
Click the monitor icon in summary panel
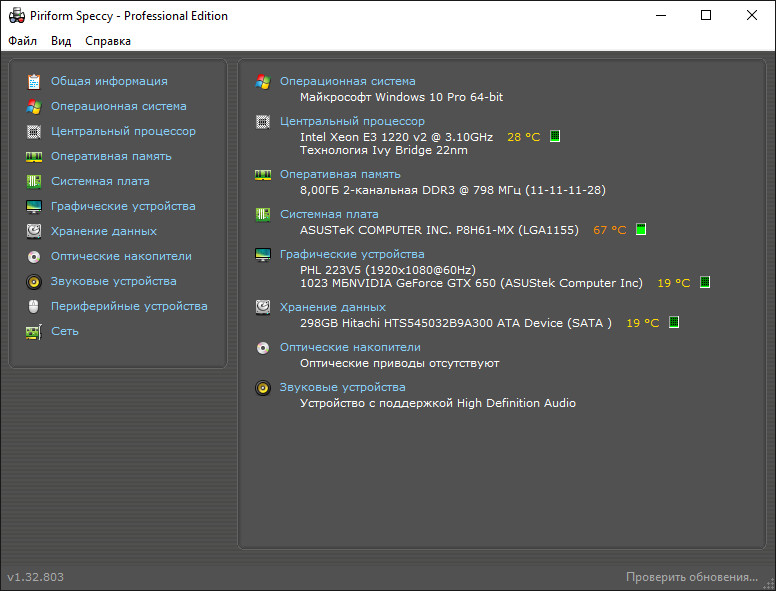tap(263, 254)
